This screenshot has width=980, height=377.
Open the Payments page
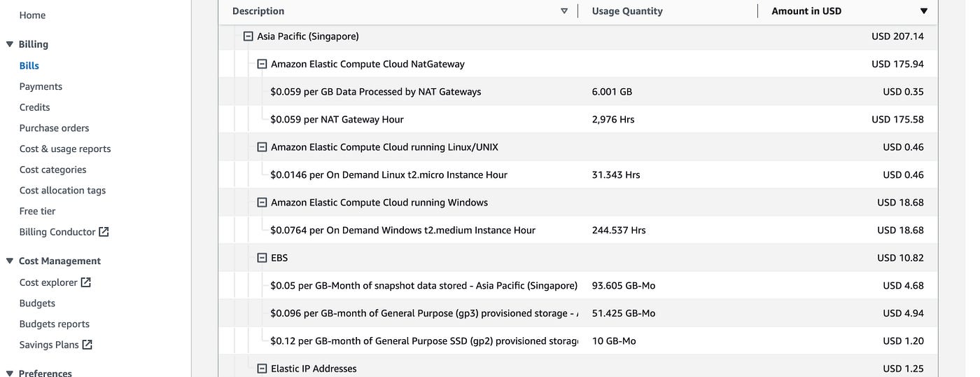point(41,87)
